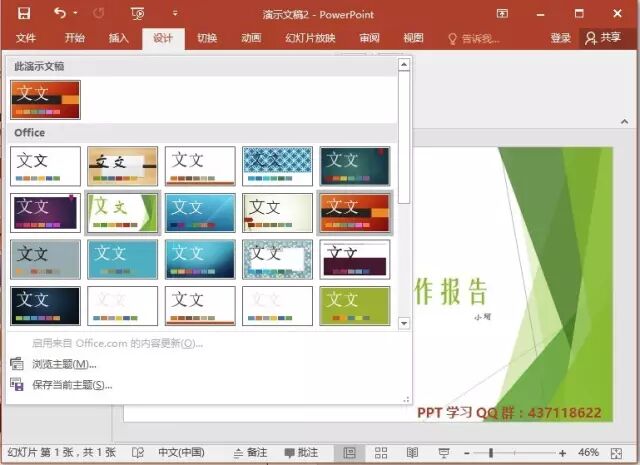This screenshot has height=465, width=640.
Task: Toggle the 备注 notes pane
Action: click(251, 452)
